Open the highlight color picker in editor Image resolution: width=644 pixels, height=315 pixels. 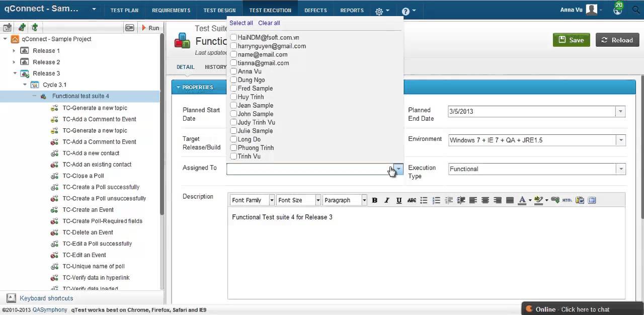pos(538,200)
